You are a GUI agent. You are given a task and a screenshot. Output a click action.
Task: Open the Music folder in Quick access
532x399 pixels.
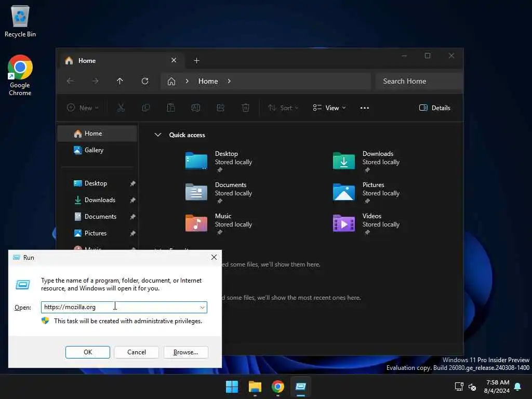click(219, 223)
